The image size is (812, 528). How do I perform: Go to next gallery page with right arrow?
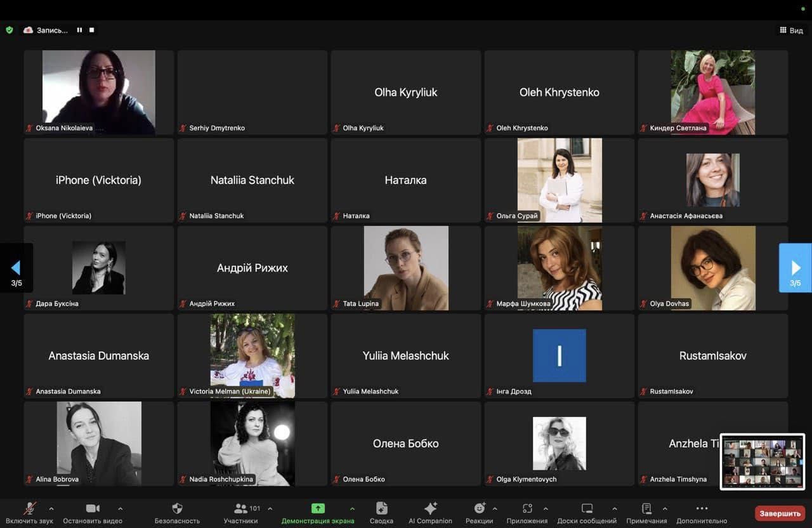point(795,268)
